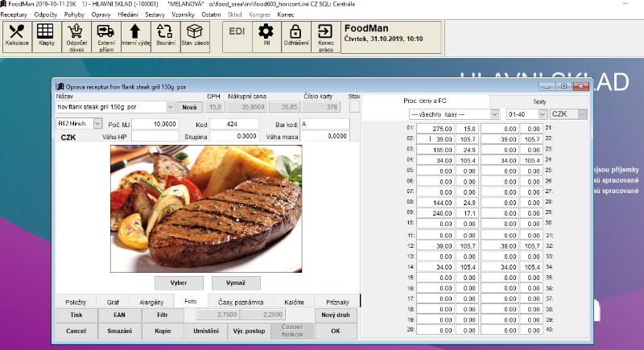Click the EAN button

pyautogui.click(x=119, y=315)
